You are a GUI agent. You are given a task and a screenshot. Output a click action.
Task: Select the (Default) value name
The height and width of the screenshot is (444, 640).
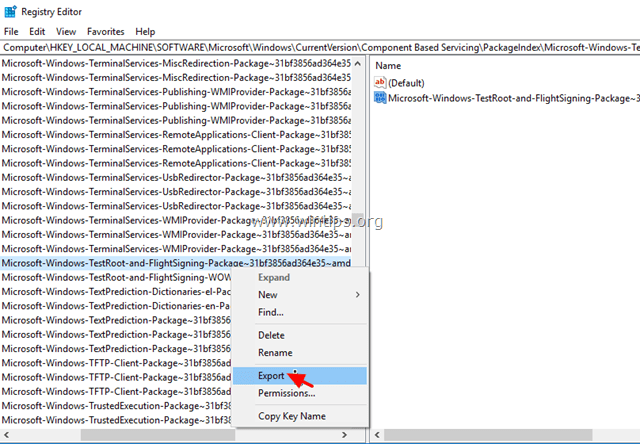[x=406, y=83]
